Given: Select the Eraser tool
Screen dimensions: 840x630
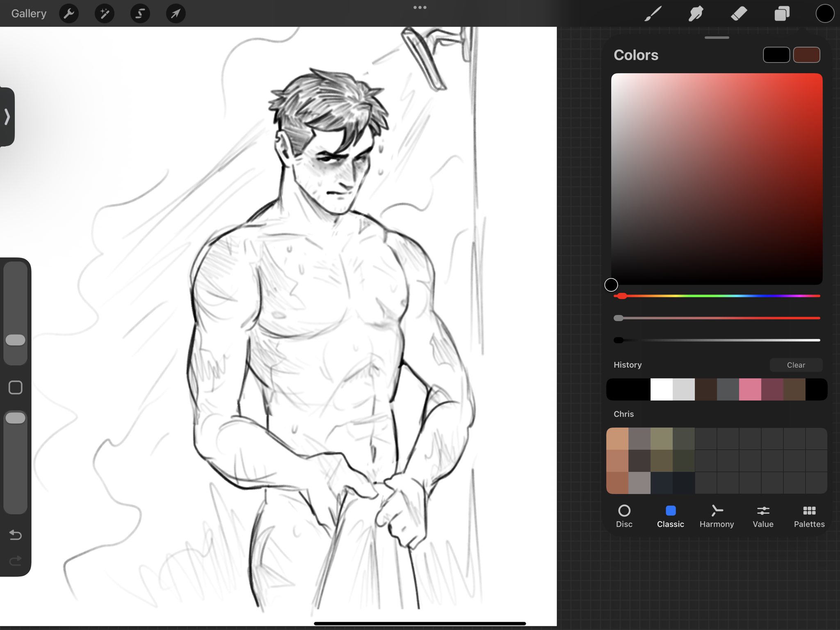Looking at the screenshot, I should [739, 14].
